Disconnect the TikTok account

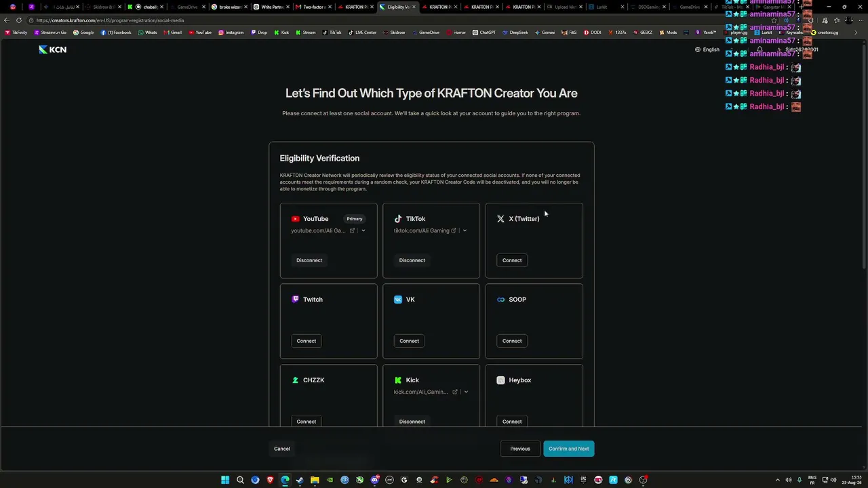click(412, 260)
